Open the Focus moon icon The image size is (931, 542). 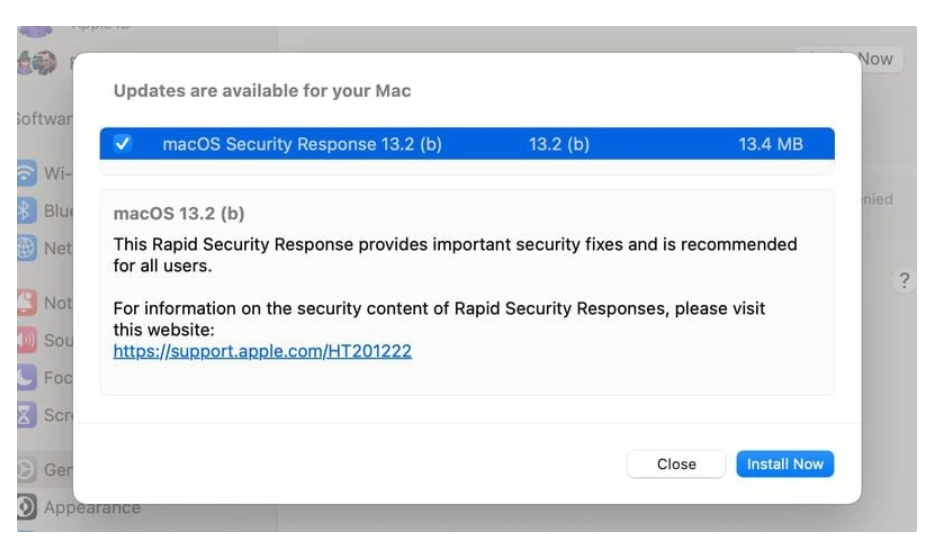[x=26, y=378]
